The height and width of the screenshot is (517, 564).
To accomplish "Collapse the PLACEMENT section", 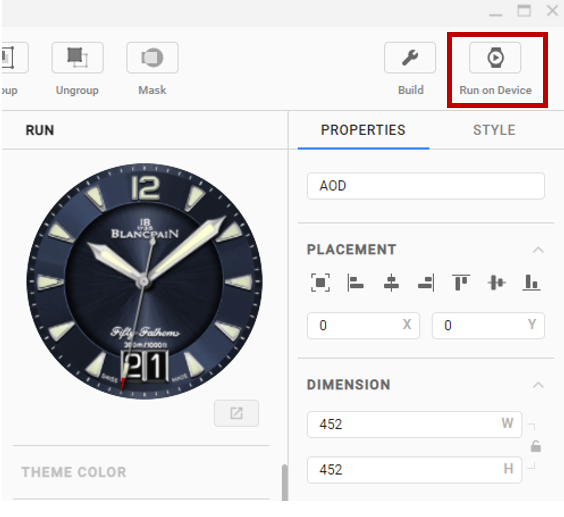I will click(538, 250).
